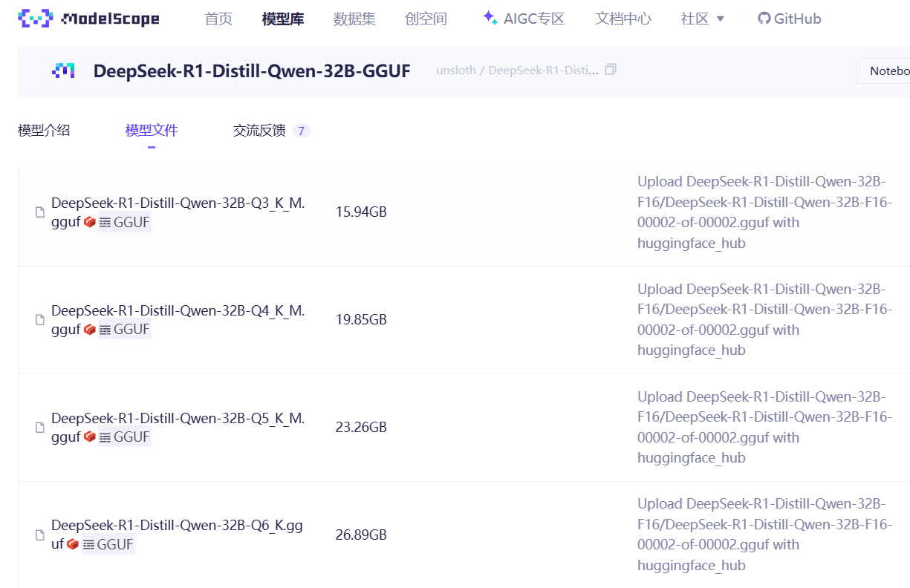Open commit message in the Q4_K_M row

(x=764, y=320)
